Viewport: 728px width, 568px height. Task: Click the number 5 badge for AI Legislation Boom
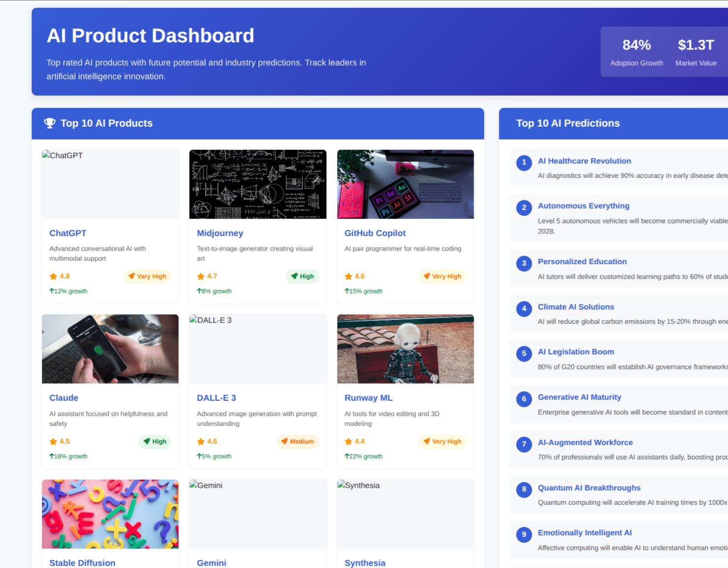point(524,354)
